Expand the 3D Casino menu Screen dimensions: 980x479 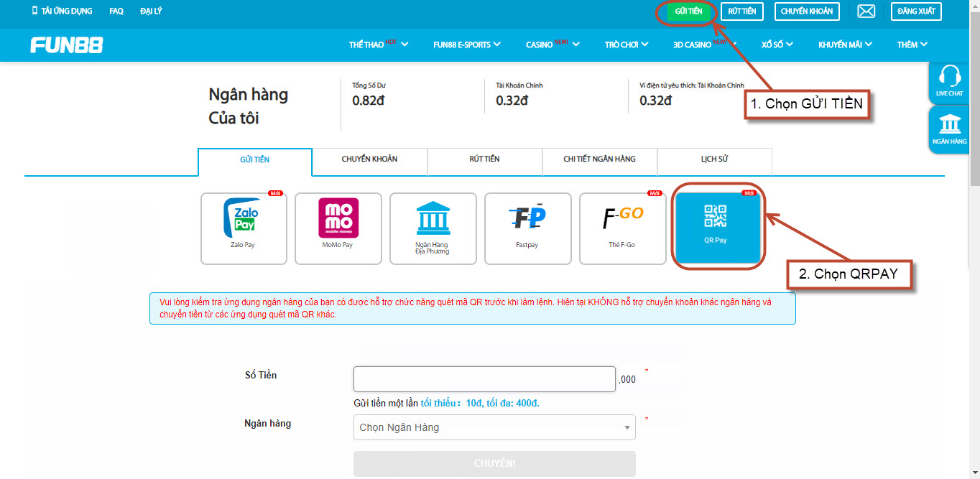(705, 45)
